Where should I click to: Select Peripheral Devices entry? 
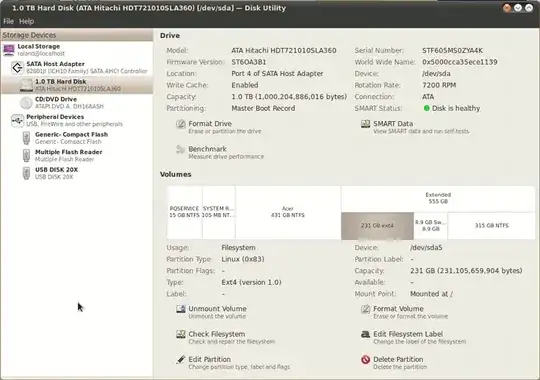[x=77, y=120]
